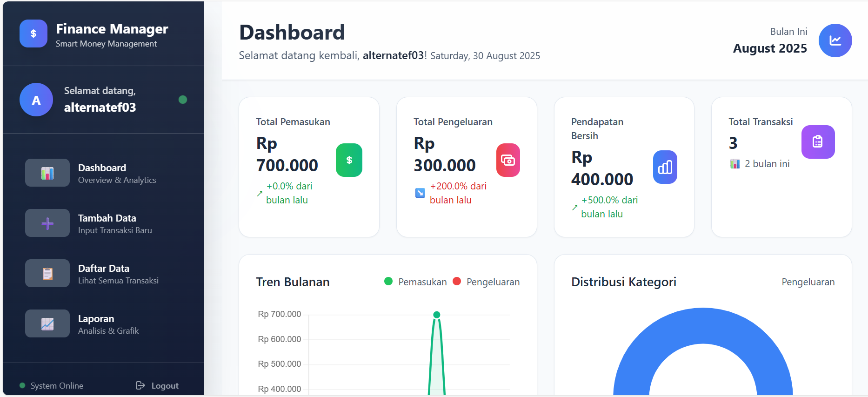The image size is (868, 397).
Task: Click the blue bar chart icon in Pendapatan Bersih
Action: tap(665, 167)
